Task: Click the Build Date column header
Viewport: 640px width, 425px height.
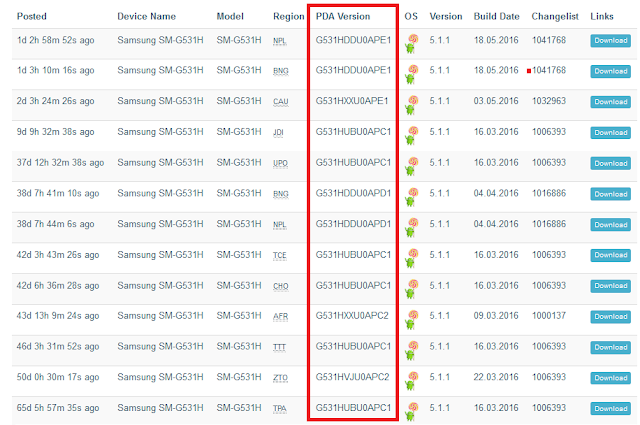Action: (x=496, y=16)
